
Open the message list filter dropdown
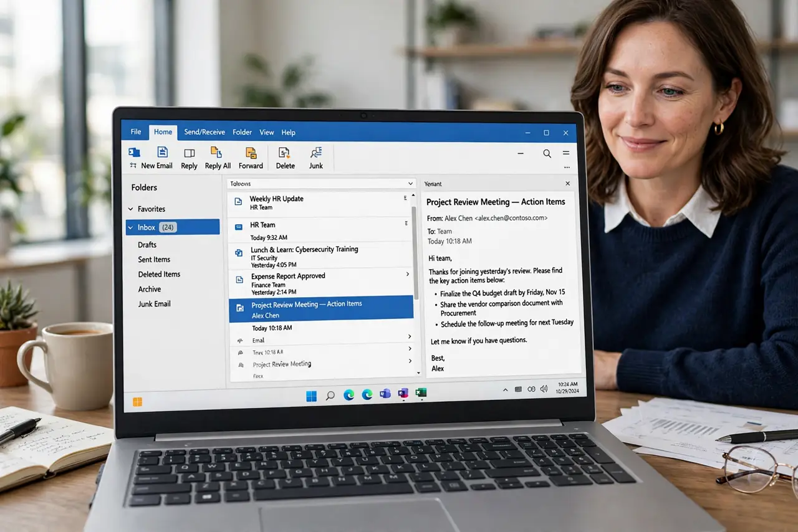coord(410,184)
